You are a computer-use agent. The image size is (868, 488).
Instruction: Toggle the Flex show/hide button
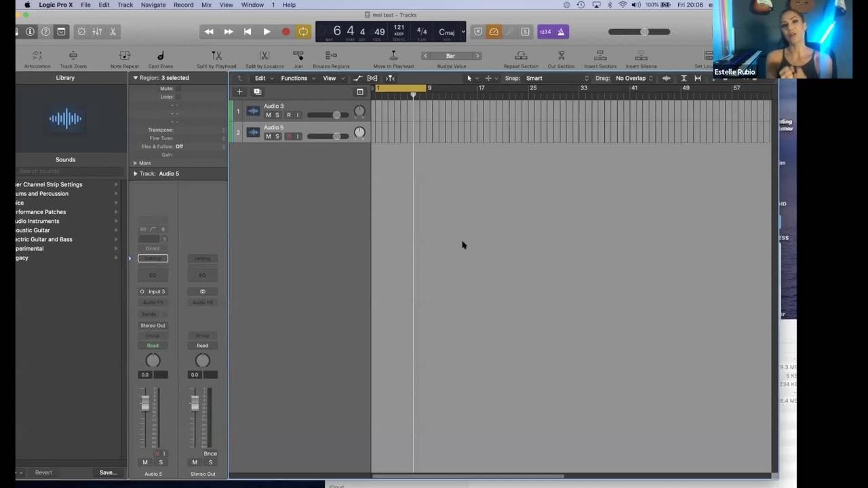[372, 78]
